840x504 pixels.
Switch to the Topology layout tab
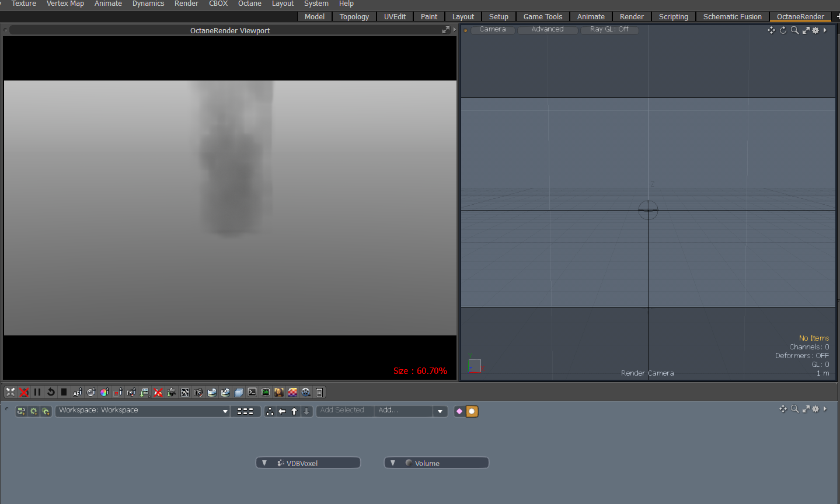[x=354, y=17]
